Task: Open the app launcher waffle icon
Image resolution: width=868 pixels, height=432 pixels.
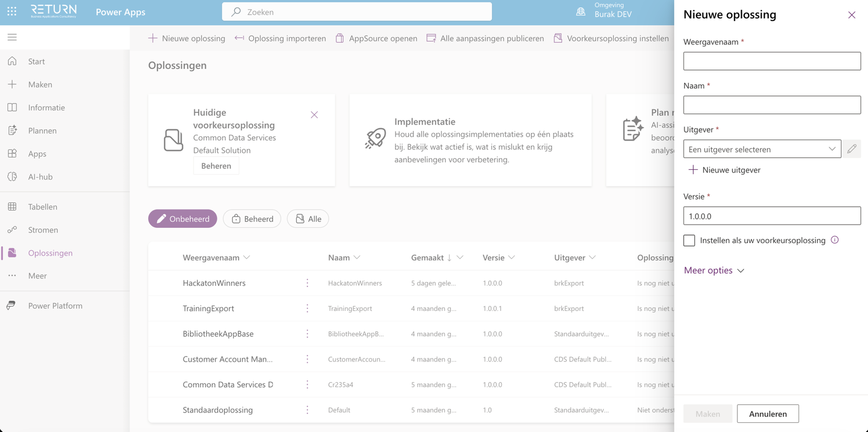Action: [x=12, y=11]
